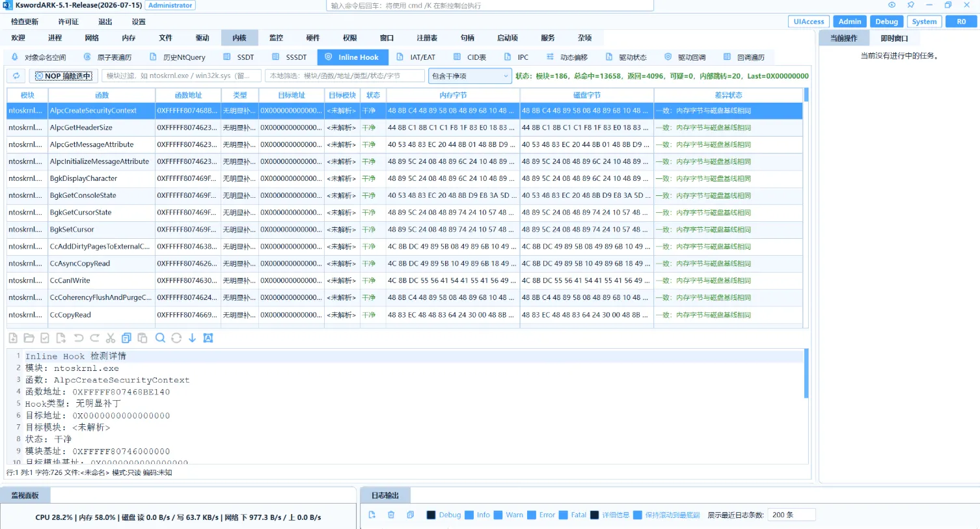Click the eye icon in title bar
This screenshot has height=529, width=980.
pos(892,5)
